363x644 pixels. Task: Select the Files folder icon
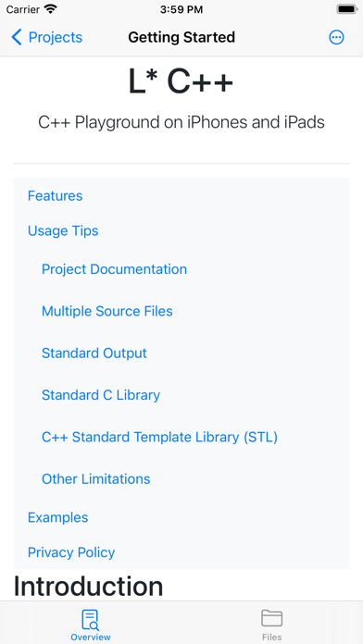[271, 618]
